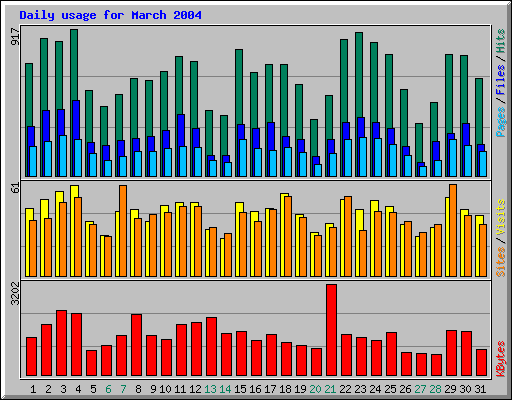Click the orange Sites bar for day 29

(x=453, y=230)
